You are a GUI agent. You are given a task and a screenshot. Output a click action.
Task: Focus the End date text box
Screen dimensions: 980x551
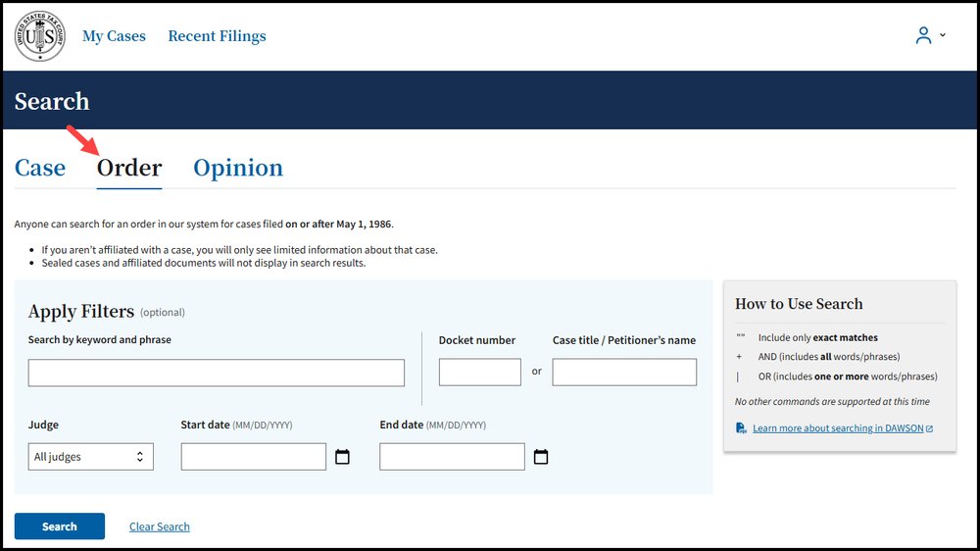(452, 457)
